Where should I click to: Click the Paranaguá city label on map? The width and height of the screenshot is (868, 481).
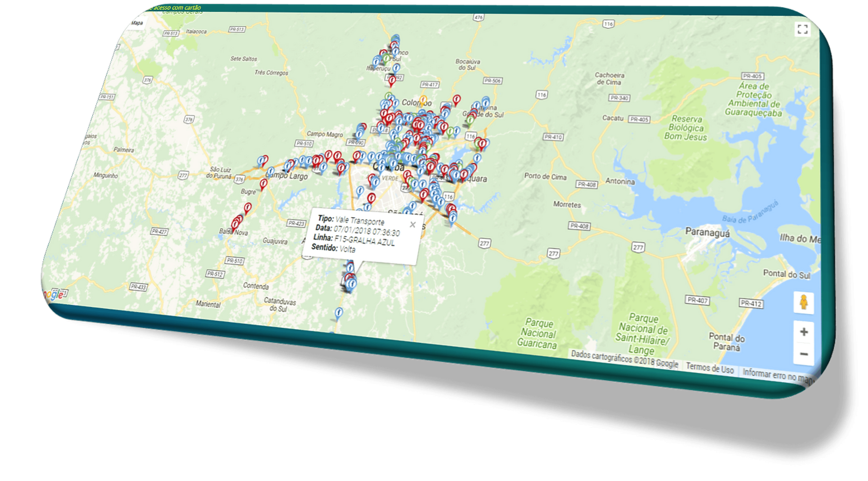708,233
